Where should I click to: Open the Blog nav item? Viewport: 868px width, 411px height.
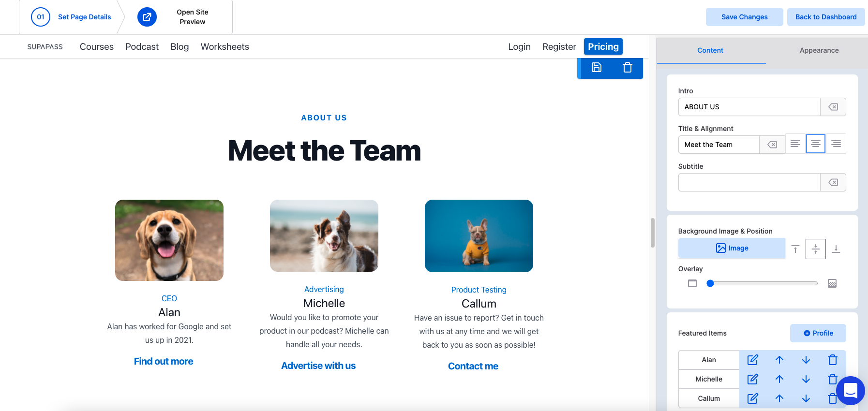tap(180, 47)
